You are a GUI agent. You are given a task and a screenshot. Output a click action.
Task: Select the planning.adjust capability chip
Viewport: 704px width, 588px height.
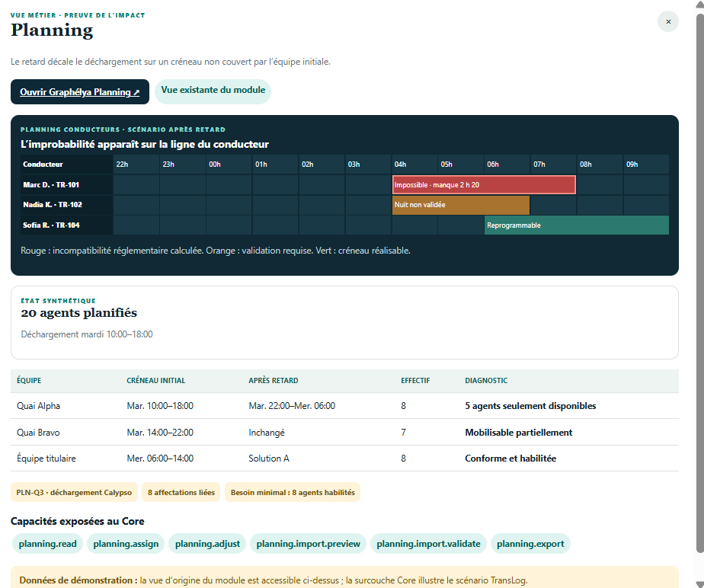207,544
